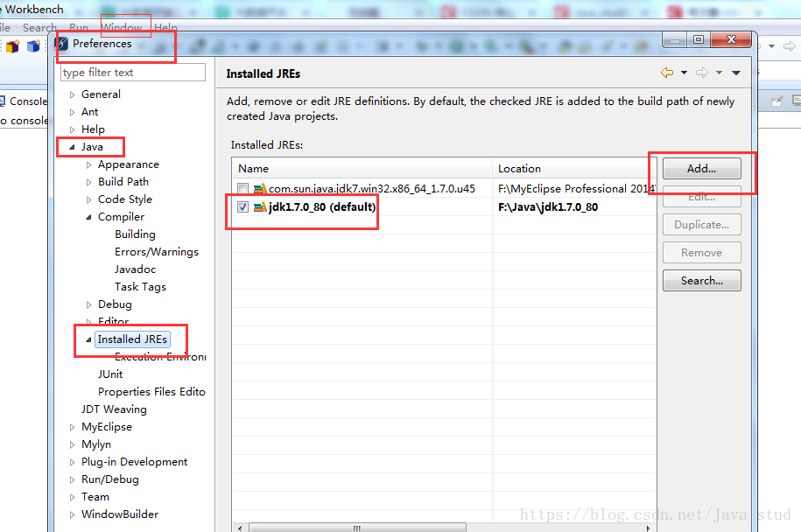The height and width of the screenshot is (532, 801).
Task: Expand the MyEclipse node
Action: (72, 427)
